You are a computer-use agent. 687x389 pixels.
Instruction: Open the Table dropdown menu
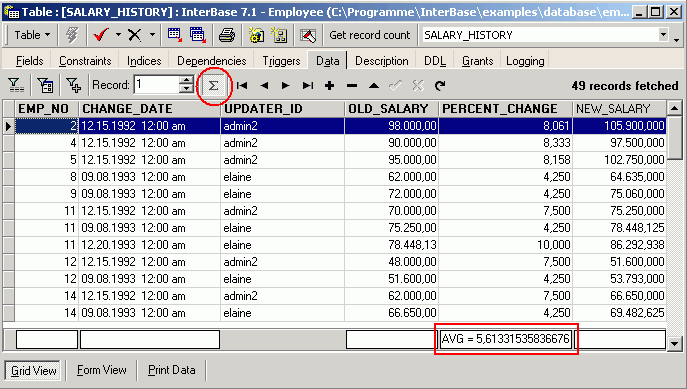click(32, 35)
